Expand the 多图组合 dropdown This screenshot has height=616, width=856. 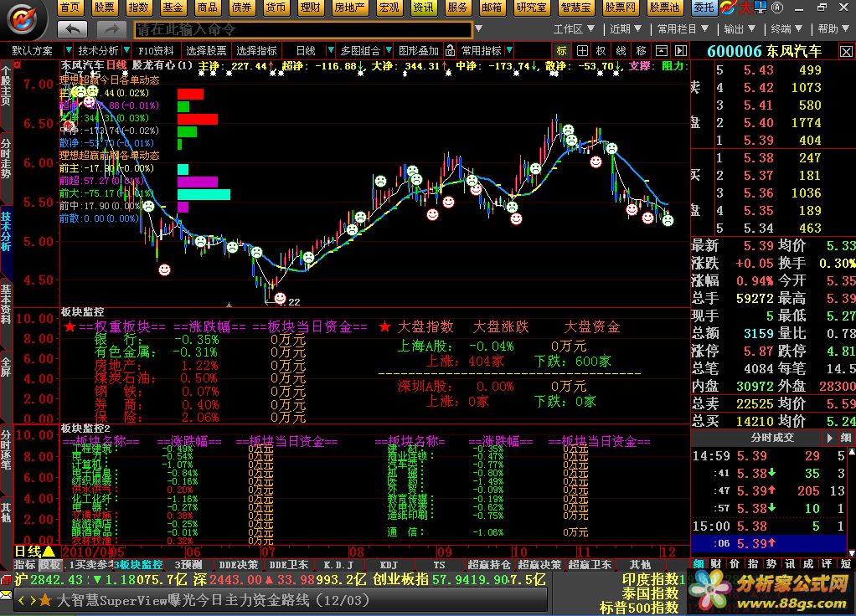click(389, 51)
